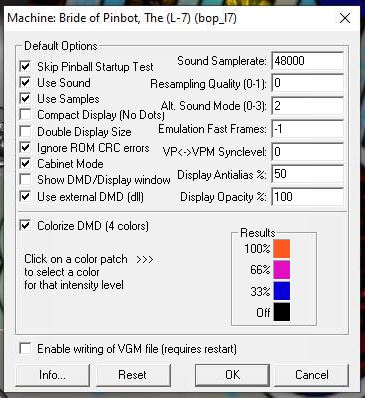
Task: Turn off Cabinet Mode checkbox
Action: pyautogui.click(x=25, y=164)
